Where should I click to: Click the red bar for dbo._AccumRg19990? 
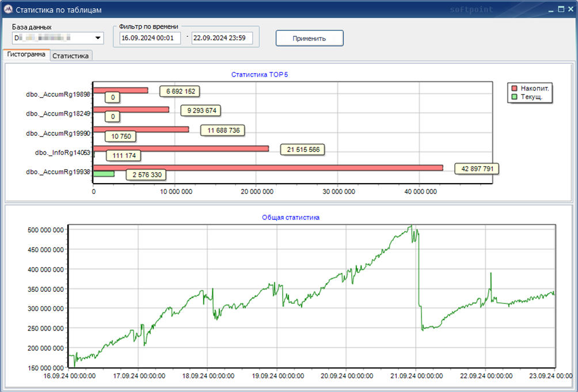pyautogui.click(x=141, y=130)
